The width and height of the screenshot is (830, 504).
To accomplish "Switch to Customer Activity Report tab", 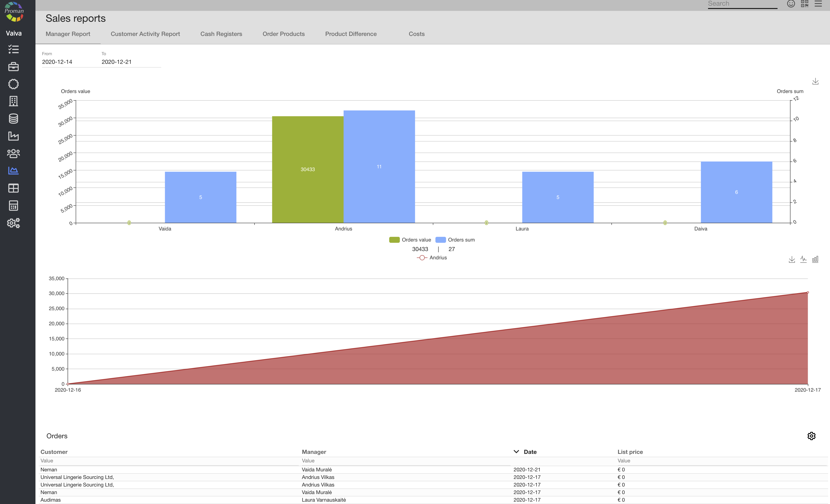I will pyautogui.click(x=145, y=34).
